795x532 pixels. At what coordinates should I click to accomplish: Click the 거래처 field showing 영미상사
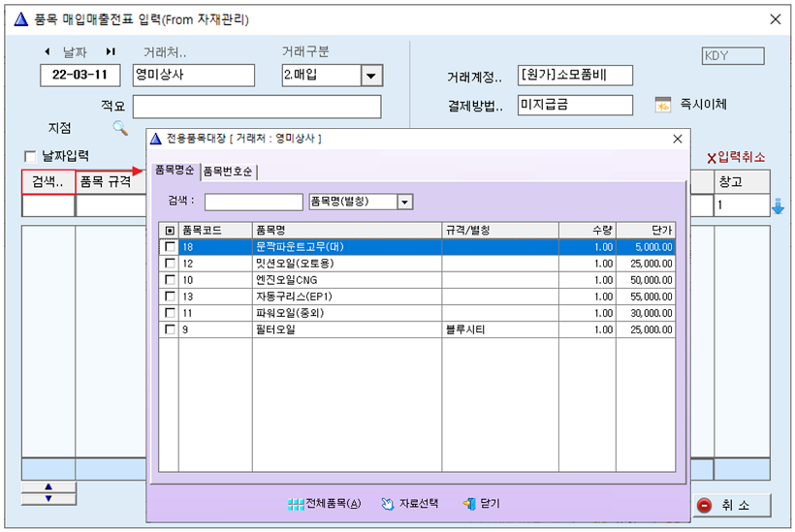coord(194,75)
